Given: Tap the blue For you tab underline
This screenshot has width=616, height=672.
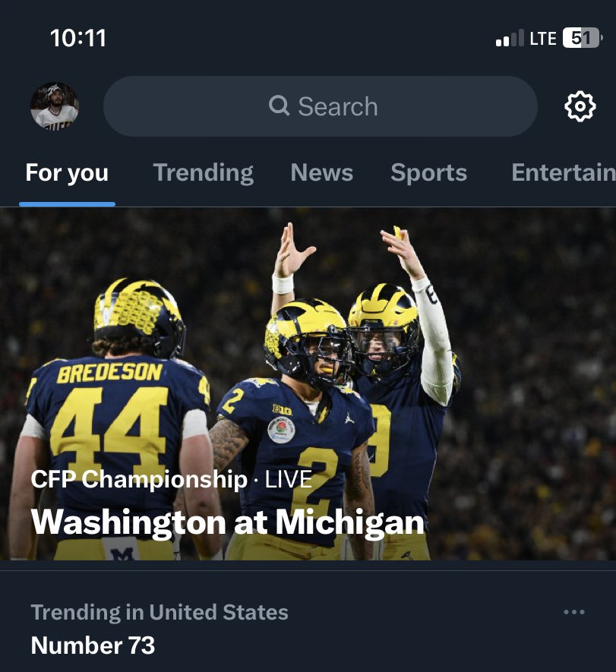Looking at the screenshot, I should pos(68,204).
